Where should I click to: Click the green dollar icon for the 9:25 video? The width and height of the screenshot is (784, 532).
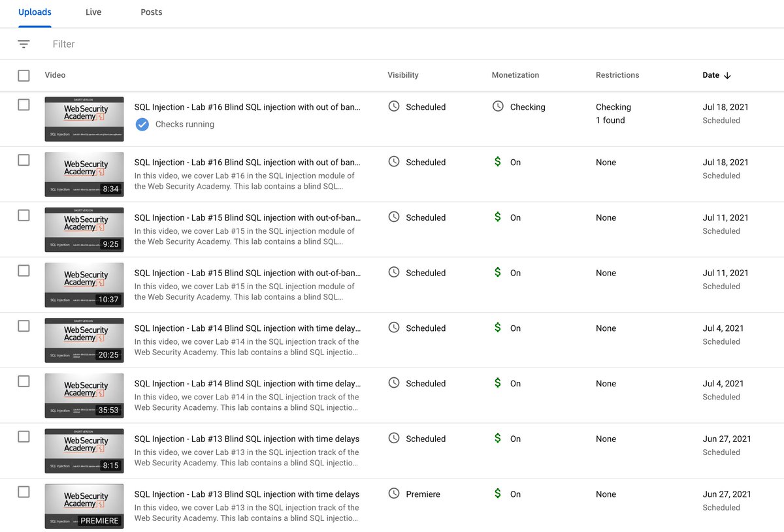coord(498,217)
